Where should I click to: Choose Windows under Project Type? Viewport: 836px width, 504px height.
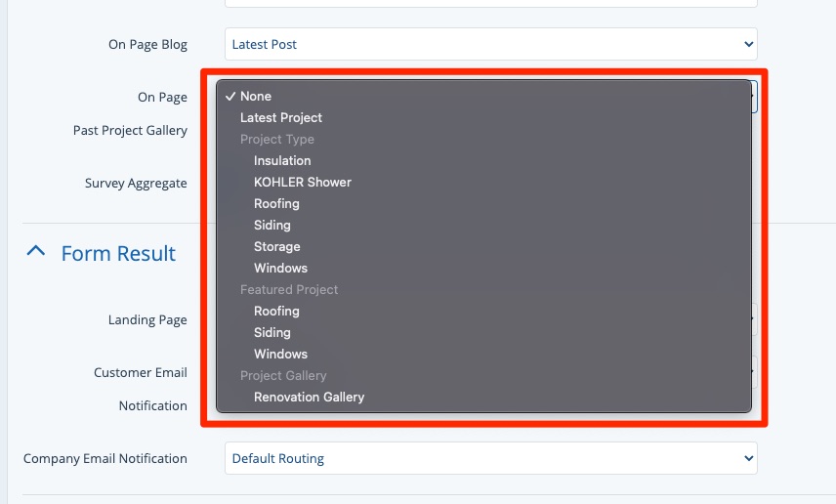click(280, 268)
